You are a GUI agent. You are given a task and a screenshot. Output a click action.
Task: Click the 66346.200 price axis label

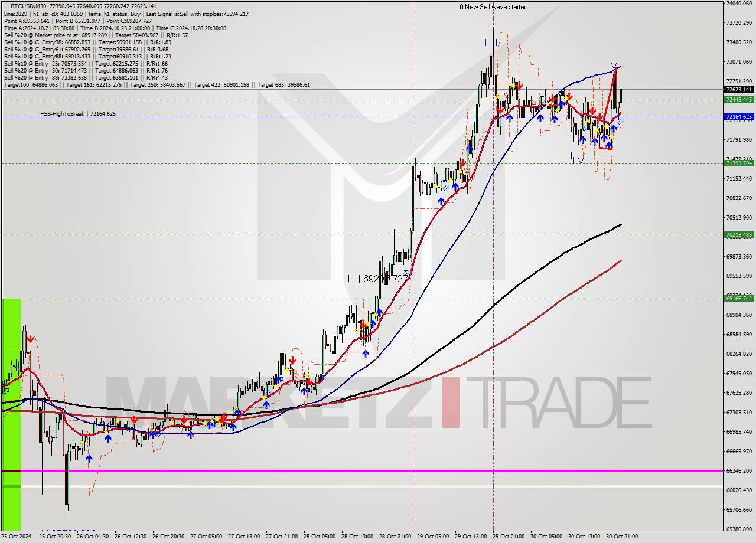point(739,471)
